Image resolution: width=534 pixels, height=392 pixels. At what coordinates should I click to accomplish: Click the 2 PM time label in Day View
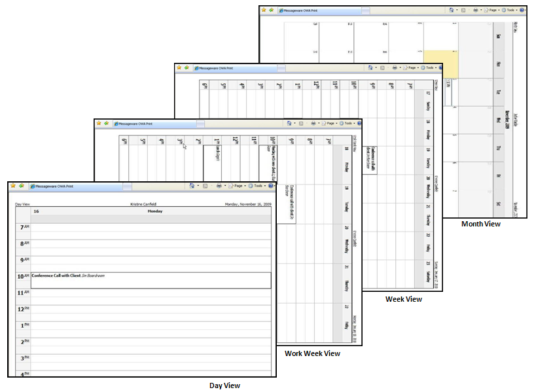[x=24, y=342]
